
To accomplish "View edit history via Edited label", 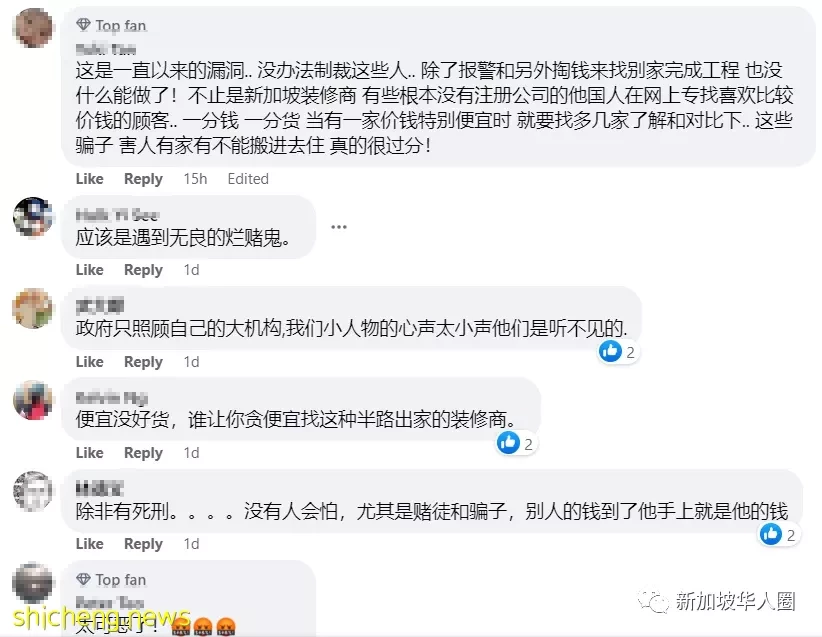I will point(248,179).
